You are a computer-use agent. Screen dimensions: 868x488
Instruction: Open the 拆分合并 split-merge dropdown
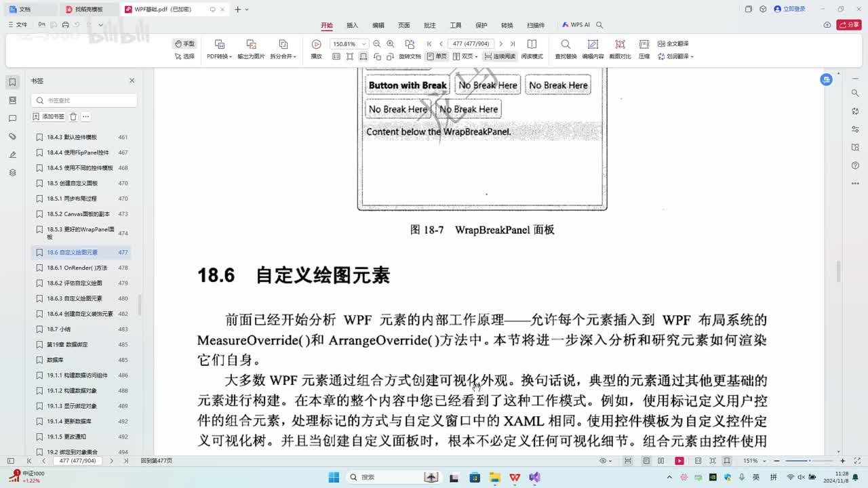tap(283, 49)
